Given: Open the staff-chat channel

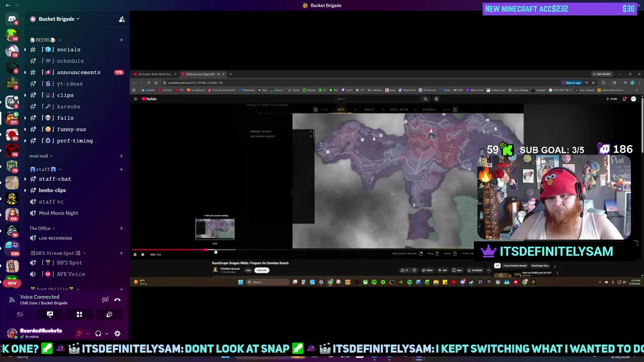Looking at the screenshot, I should pyautogui.click(x=76, y=179).
